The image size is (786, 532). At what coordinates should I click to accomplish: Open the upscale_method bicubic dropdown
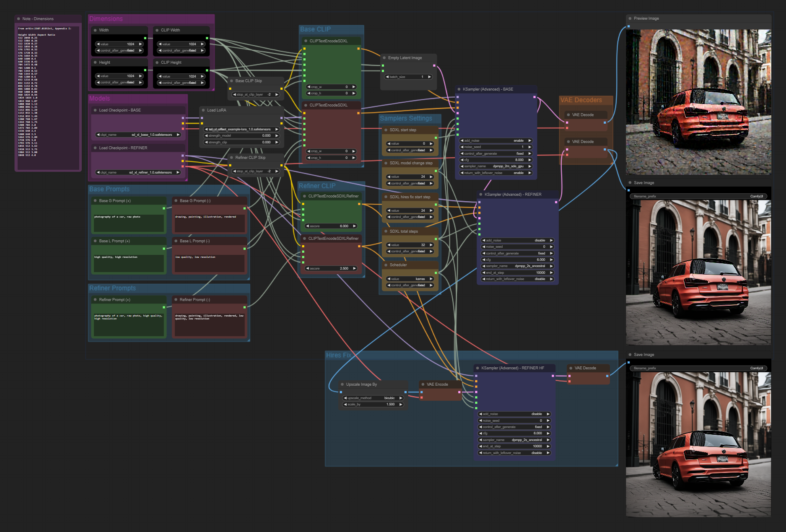point(373,398)
